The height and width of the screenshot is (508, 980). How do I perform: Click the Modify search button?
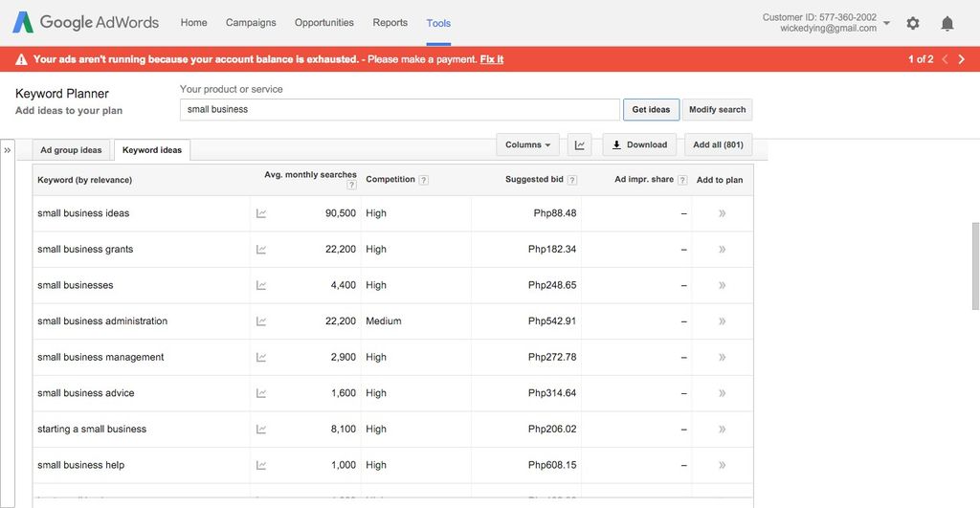(718, 109)
